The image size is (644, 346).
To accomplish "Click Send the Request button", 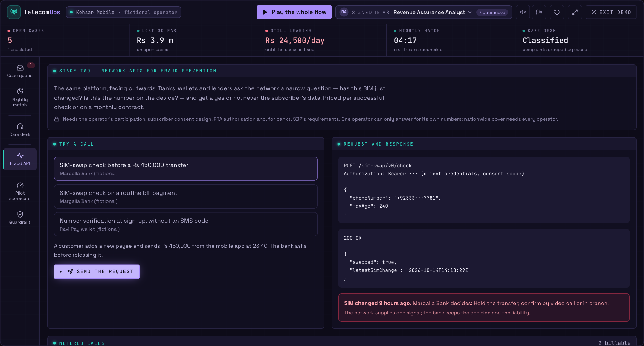I will click(97, 272).
